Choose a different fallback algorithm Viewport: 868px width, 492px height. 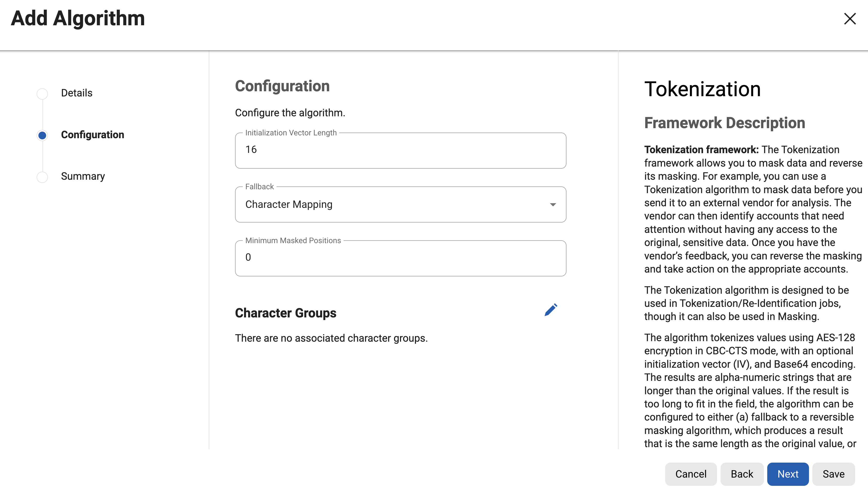tap(400, 204)
